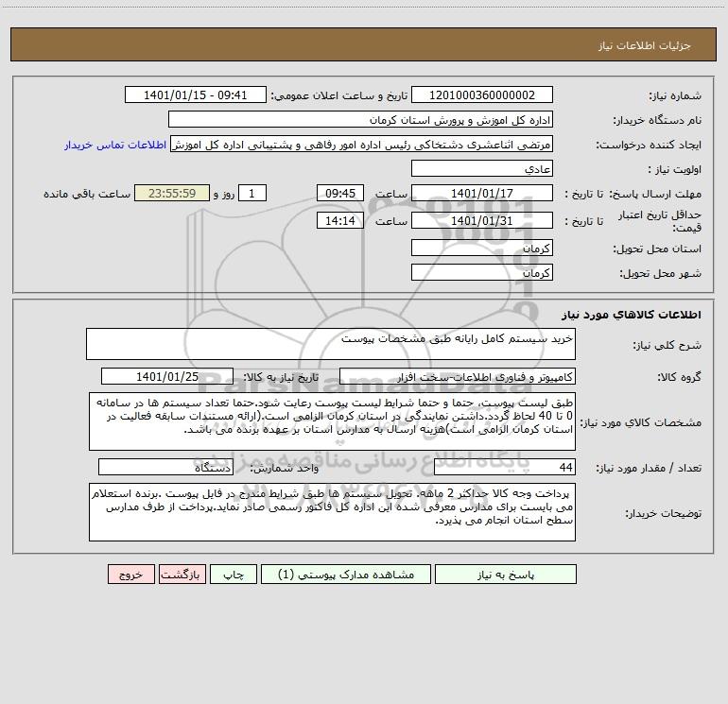The height and width of the screenshot is (704, 728).
Task: Click the تعداد / مقدار مورد نیاز label
Action: click(x=649, y=468)
